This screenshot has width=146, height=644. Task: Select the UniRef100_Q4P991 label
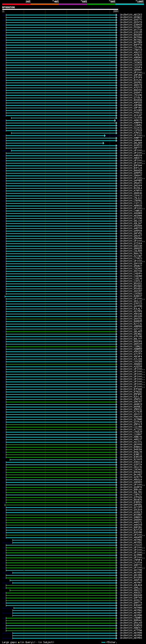[131, 505]
